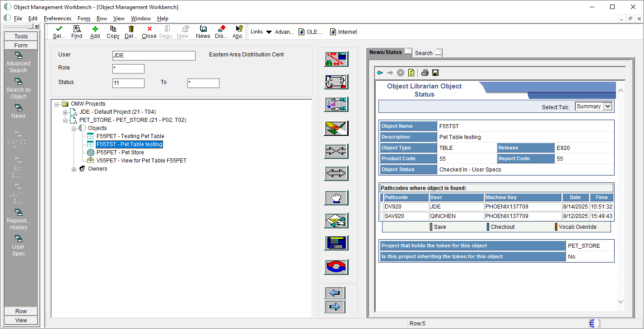Screen dimensions: 644x329
Task: Select P55PET - Pet Store
Action: (120, 153)
